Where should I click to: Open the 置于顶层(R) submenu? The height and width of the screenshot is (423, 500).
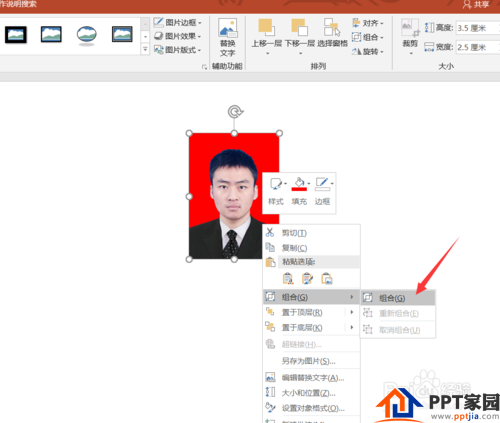311,312
